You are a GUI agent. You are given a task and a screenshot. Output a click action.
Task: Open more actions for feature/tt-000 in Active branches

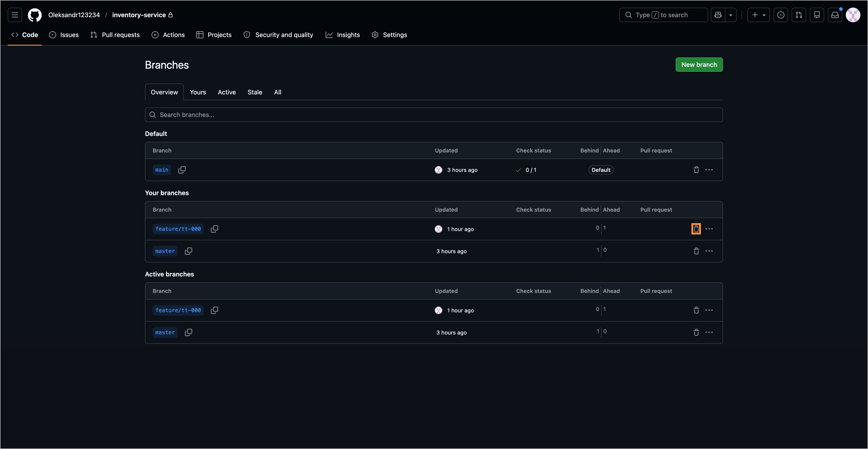pyautogui.click(x=709, y=310)
